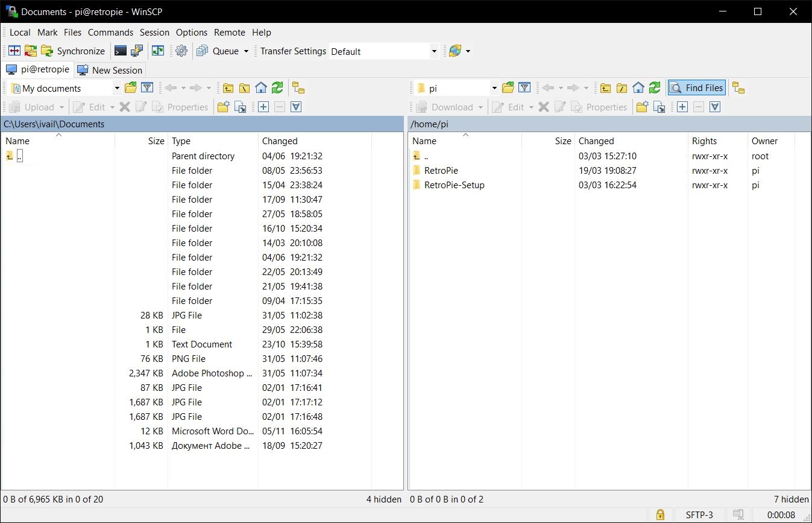
Task: Open the Mark menu
Action: click(x=48, y=33)
